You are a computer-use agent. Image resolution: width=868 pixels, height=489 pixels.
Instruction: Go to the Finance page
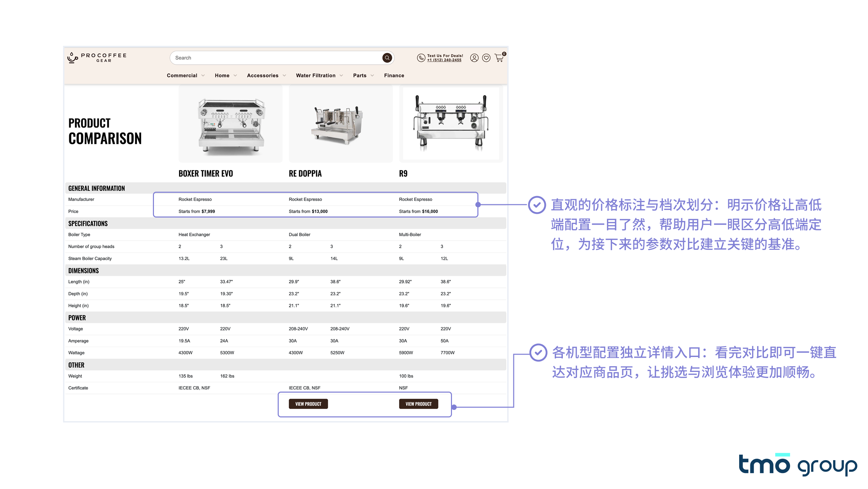point(394,75)
